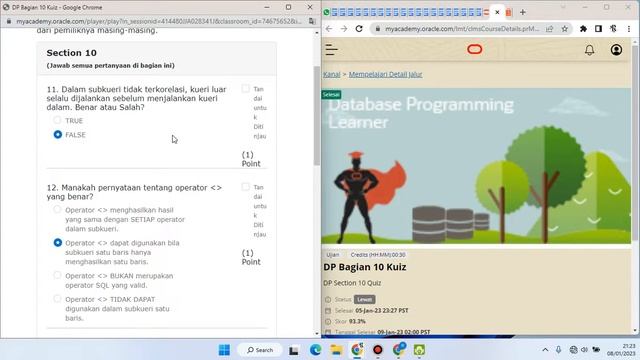View site info lock in right browser

pos(378,29)
